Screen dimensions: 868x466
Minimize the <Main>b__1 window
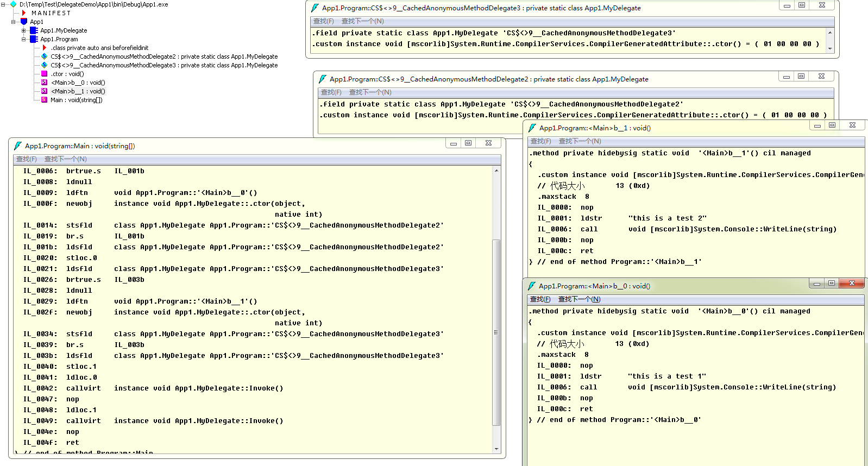click(817, 125)
